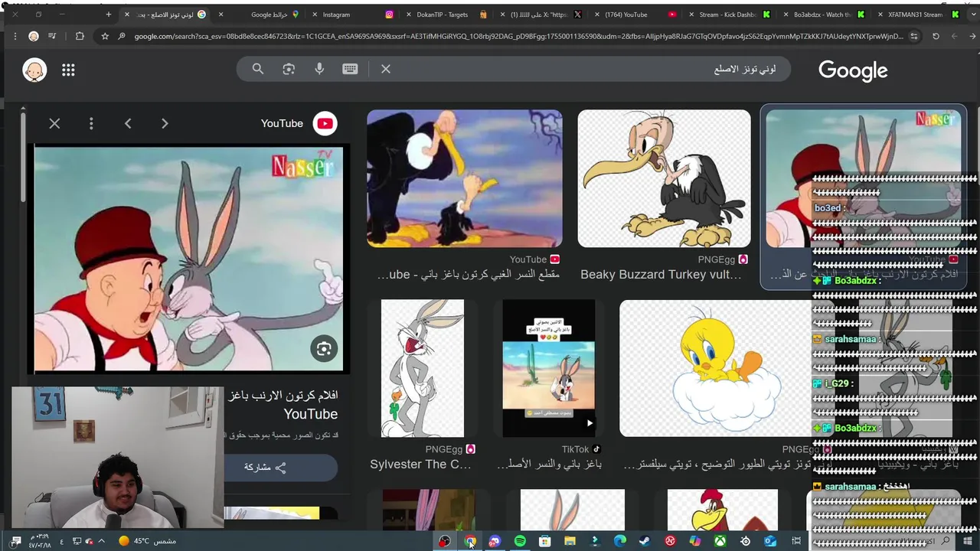Viewport: 980px width, 551px height.
Task: Search by image with Google Lens icon
Action: (289, 69)
